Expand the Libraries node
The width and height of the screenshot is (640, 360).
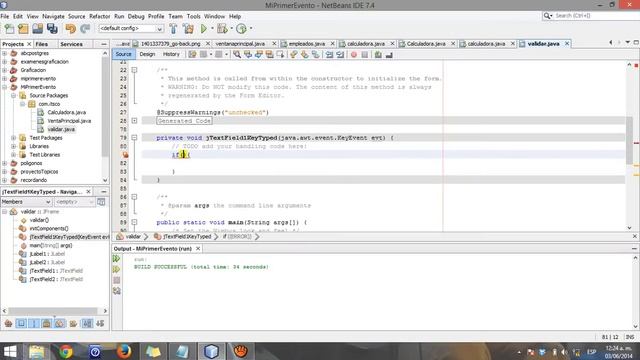(13, 146)
